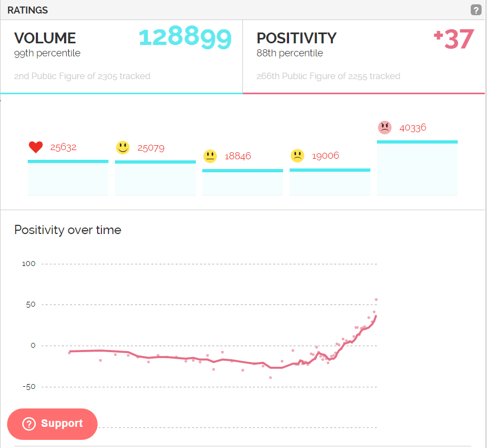Select the angry red face icon
Screen dimensions: 487x448
point(385,127)
